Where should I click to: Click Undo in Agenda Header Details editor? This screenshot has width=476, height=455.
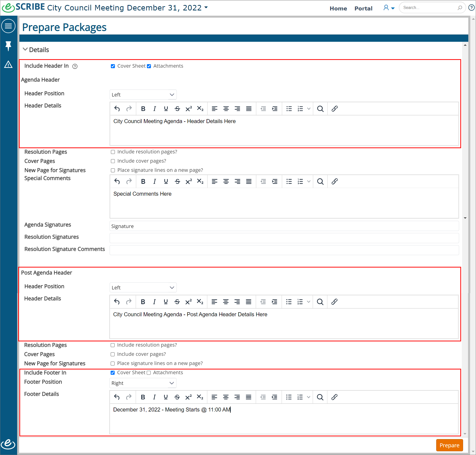point(117,109)
